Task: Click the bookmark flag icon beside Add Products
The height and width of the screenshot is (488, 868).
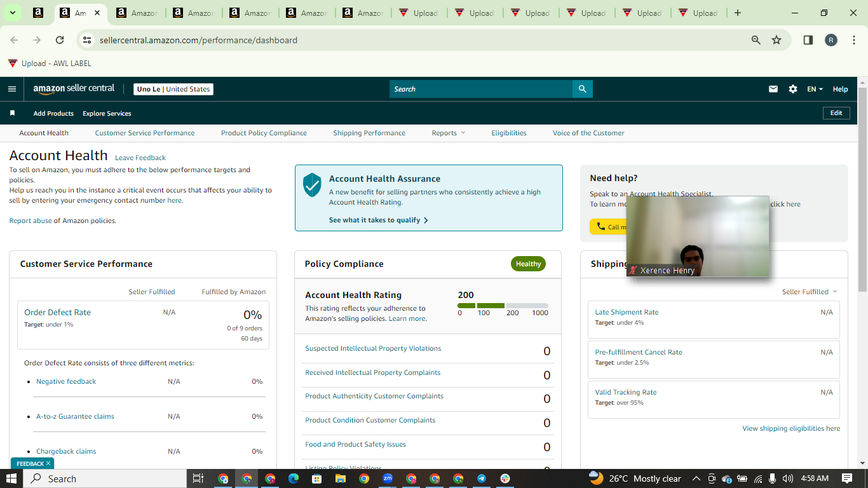Action: (x=12, y=113)
